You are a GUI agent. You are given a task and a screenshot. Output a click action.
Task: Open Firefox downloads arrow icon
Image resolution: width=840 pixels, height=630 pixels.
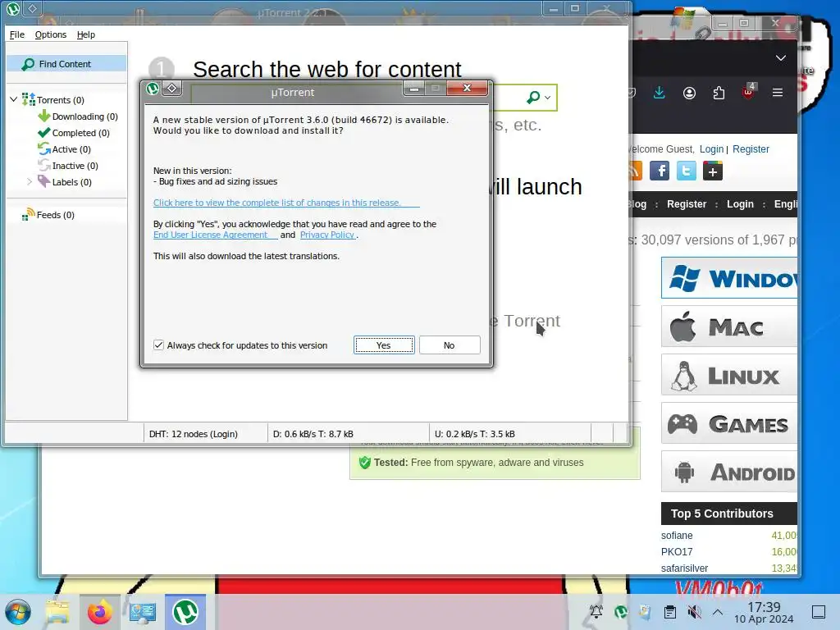[x=660, y=94]
